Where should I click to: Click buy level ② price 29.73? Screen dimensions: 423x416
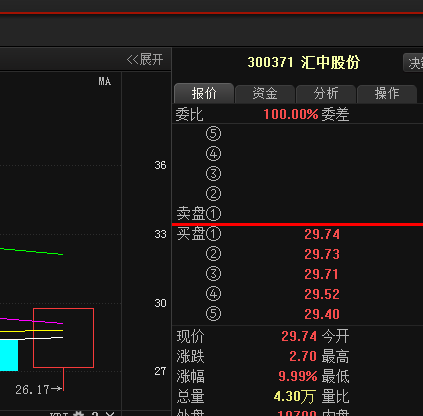322,254
